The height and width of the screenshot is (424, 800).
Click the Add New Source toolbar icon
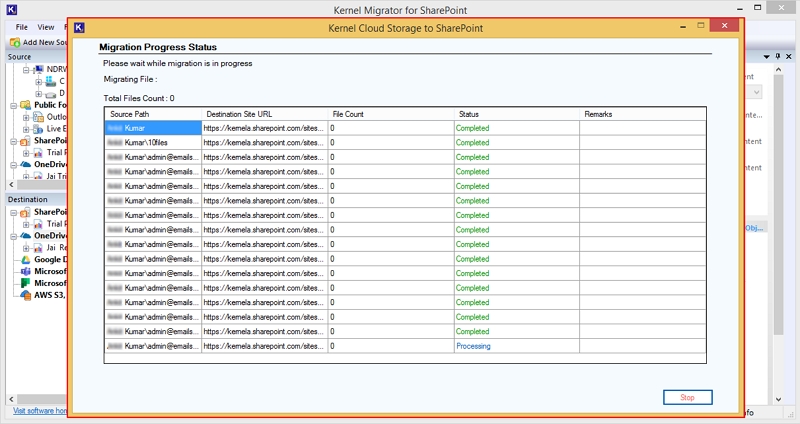tap(15, 42)
